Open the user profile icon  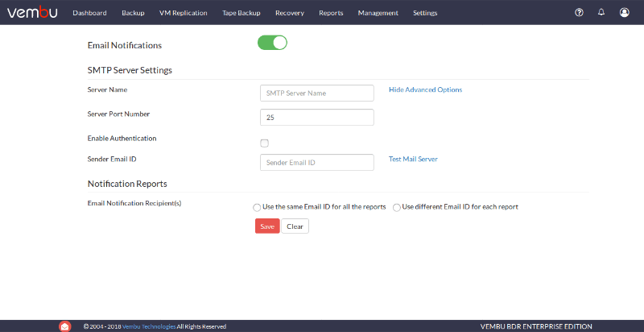625,12
